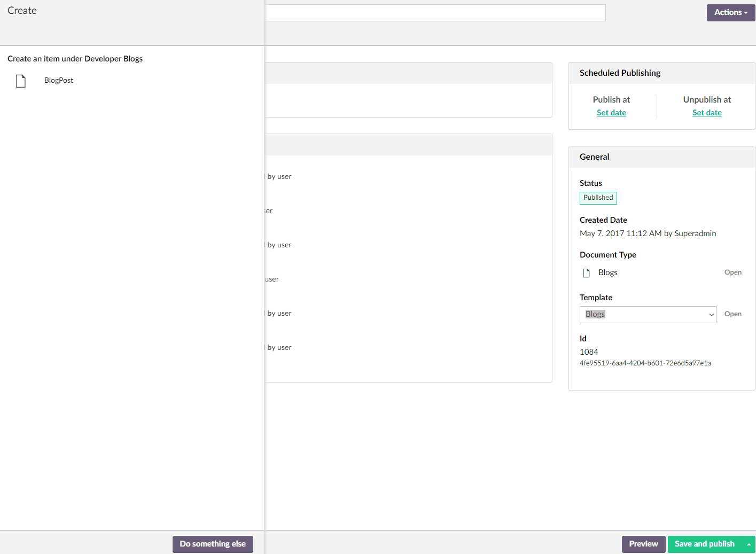Open the Blogs template
Screen dimensions: 756x554
click(733, 314)
